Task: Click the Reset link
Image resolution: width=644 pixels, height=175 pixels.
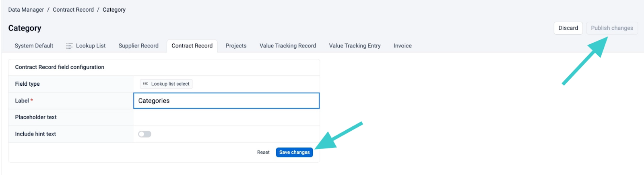Action: (263, 152)
